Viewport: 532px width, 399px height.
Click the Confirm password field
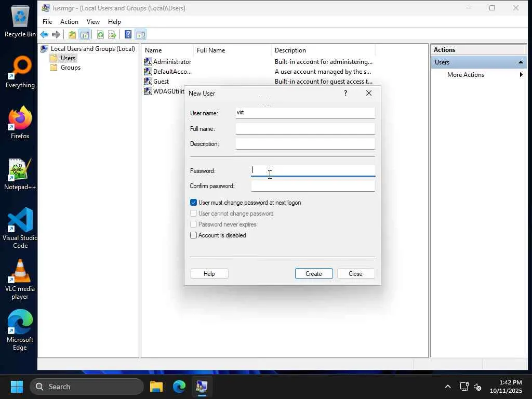coord(313,186)
